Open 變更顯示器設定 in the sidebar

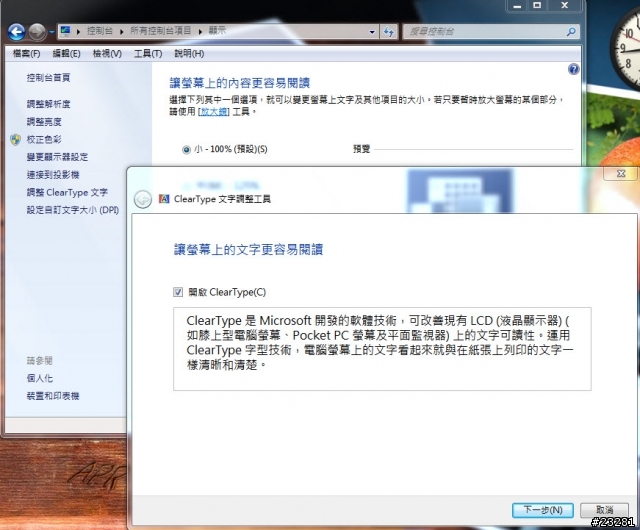57,157
